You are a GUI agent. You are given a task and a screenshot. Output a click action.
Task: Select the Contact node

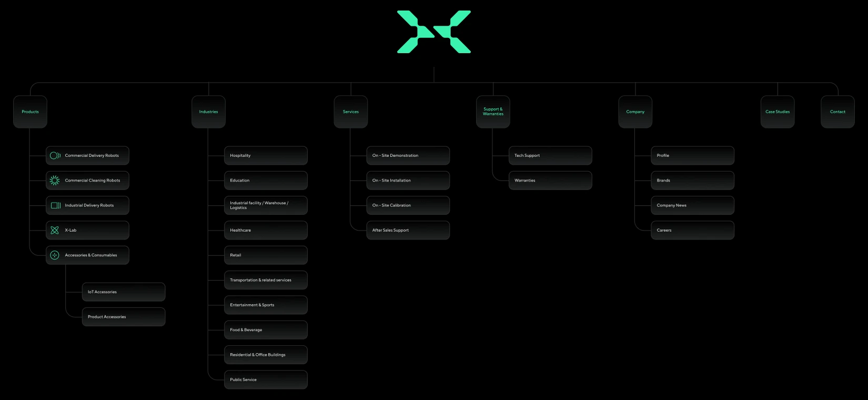coord(837,112)
